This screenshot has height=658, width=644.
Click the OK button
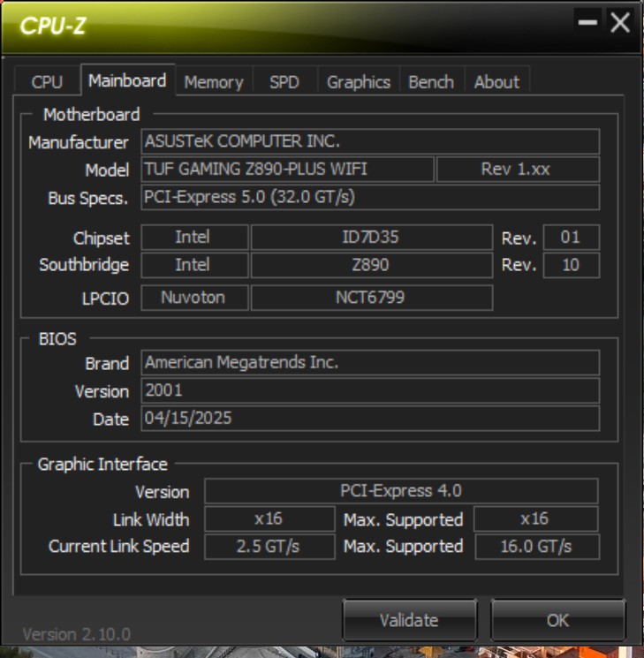pyautogui.click(x=558, y=620)
